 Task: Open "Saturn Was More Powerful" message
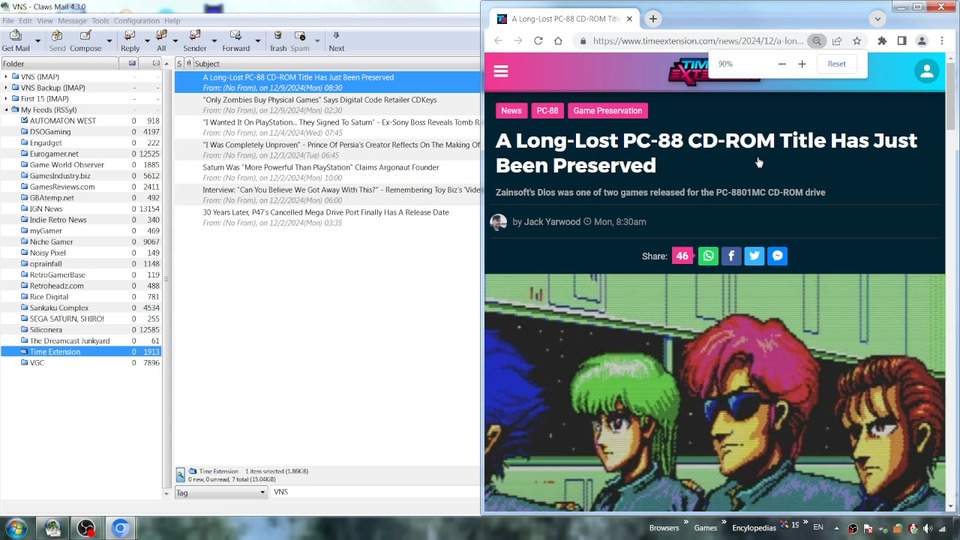pyautogui.click(x=328, y=172)
